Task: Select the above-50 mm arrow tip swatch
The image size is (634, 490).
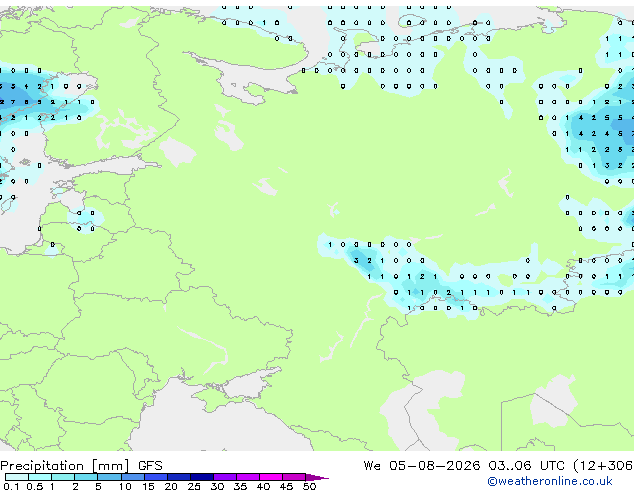Action: [317, 477]
